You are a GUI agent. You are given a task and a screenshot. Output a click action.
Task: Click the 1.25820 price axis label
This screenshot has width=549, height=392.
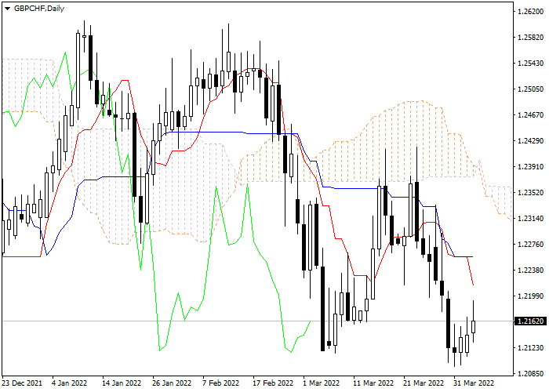[x=530, y=38]
